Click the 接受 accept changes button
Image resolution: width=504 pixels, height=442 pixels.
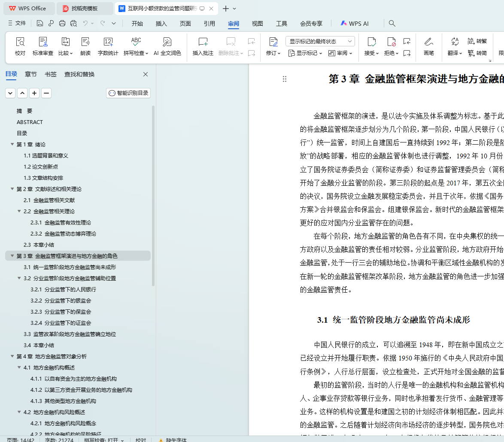[x=372, y=46]
